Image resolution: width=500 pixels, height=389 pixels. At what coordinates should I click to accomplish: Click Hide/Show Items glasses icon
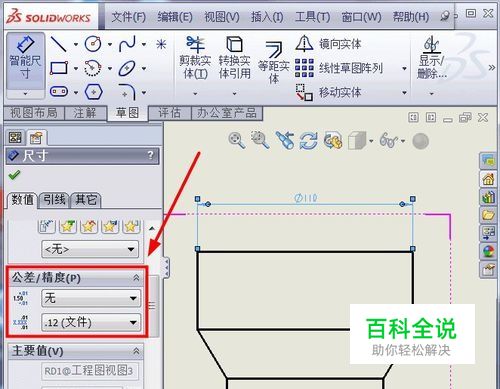click(389, 140)
